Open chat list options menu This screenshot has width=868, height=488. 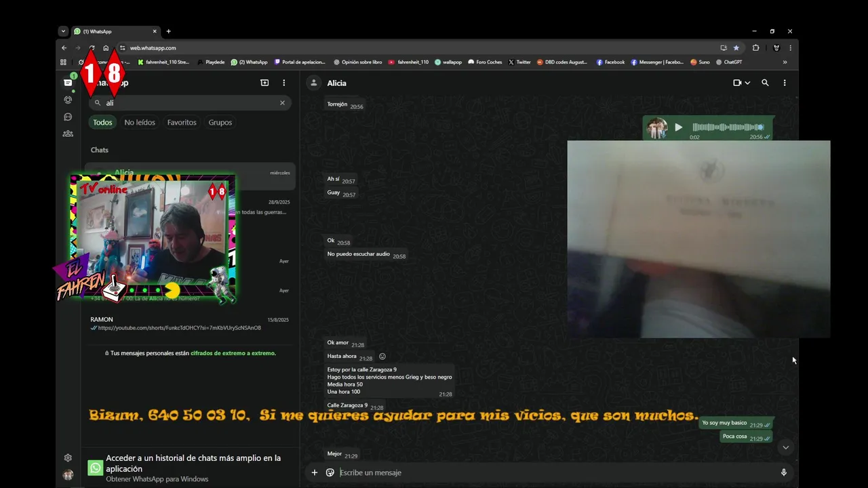tap(284, 83)
